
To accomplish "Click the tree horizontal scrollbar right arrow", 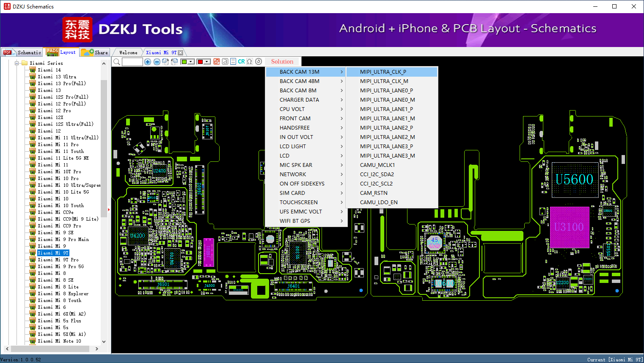I will (x=97, y=349).
